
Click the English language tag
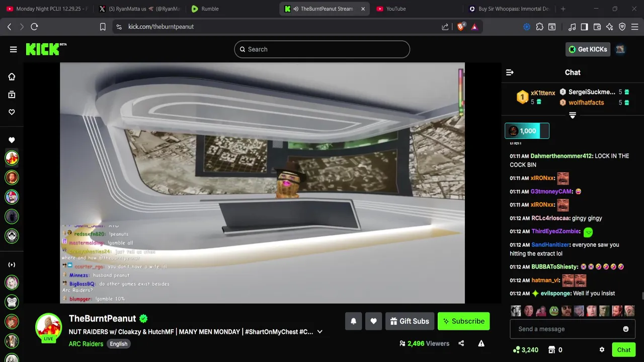click(x=119, y=344)
